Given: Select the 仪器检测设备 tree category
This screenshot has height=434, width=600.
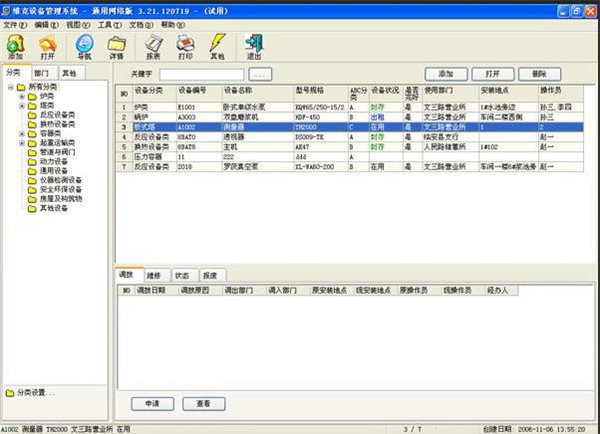Looking at the screenshot, I should click(x=60, y=180).
